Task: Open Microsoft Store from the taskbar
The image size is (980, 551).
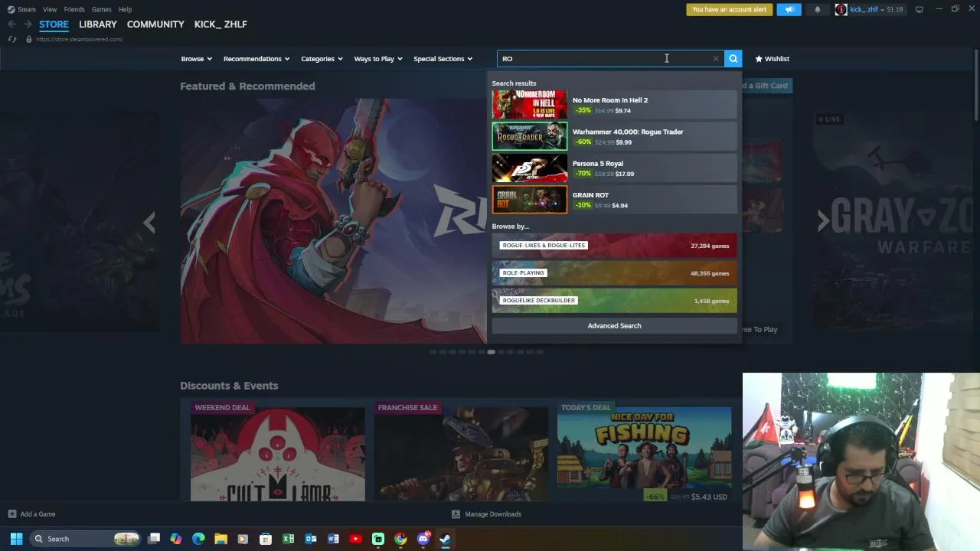Action: click(x=266, y=539)
